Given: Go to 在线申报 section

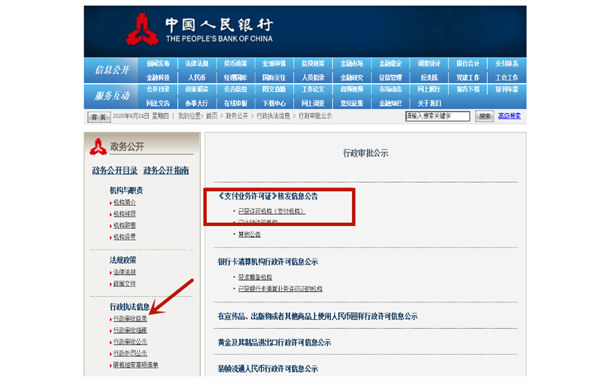Looking at the screenshot, I should click(x=235, y=103).
